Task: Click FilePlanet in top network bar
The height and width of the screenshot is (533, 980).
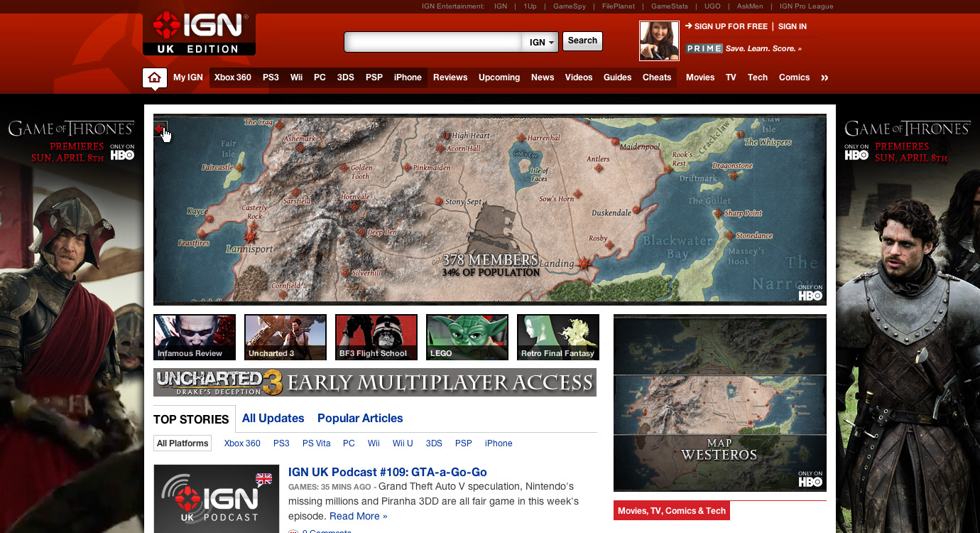Action: click(618, 6)
